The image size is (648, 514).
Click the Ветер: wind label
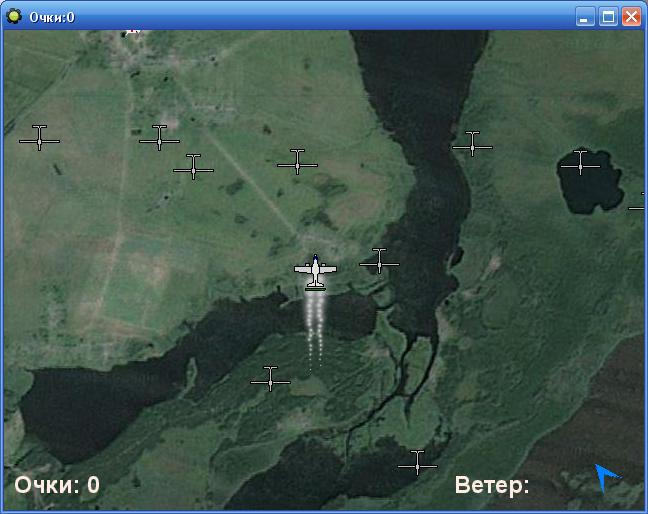[x=492, y=485]
